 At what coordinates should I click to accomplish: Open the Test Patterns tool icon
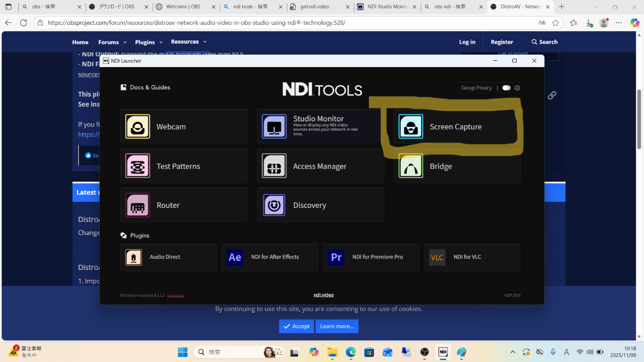pyautogui.click(x=138, y=166)
